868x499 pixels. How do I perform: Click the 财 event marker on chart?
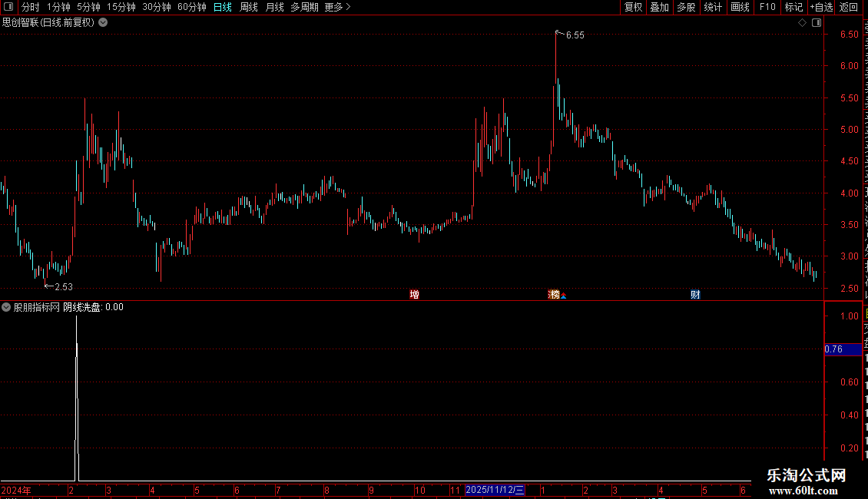pyautogui.click(x=695, y=294)
